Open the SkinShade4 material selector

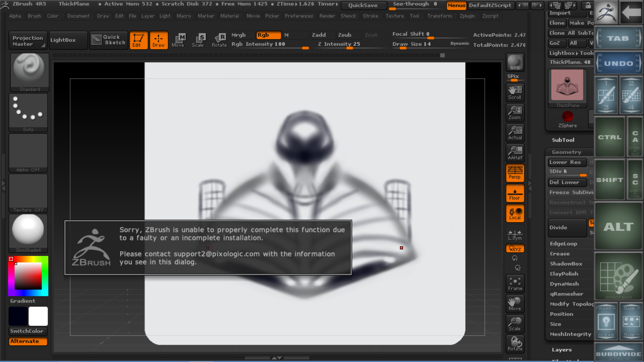click(x=28, y=233)
